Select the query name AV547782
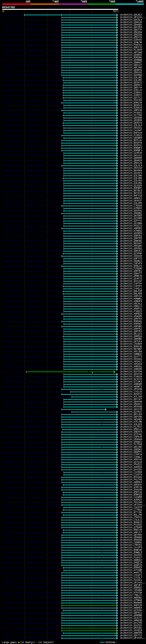Image resolution: width=146 pixels, height=644 pixels. (8, 7)
